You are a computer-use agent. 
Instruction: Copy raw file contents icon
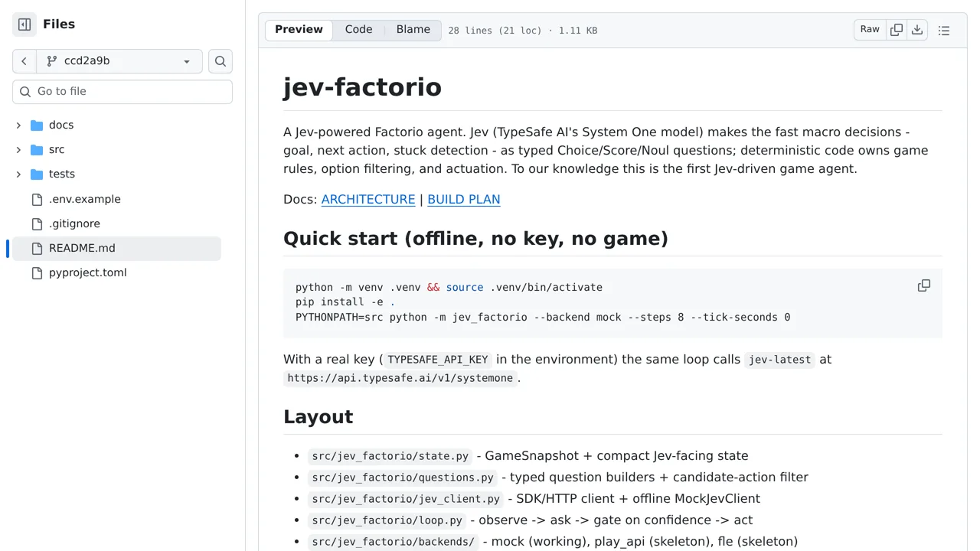[897, 30]
